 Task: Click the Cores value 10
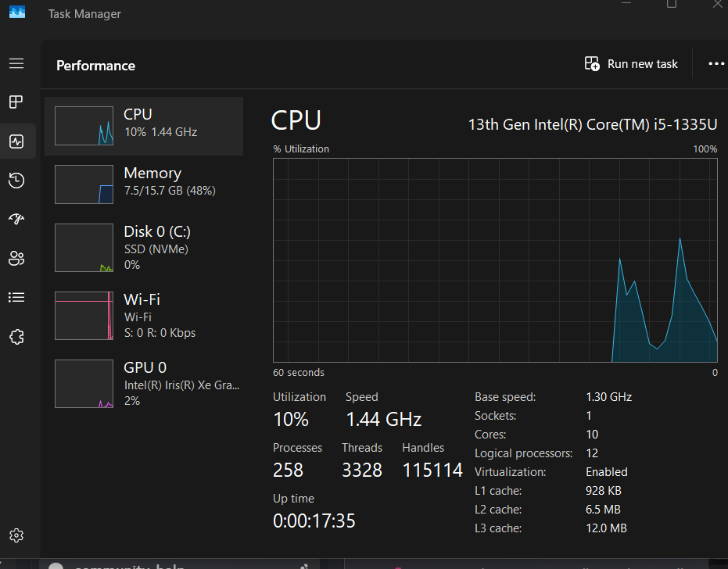592,435
